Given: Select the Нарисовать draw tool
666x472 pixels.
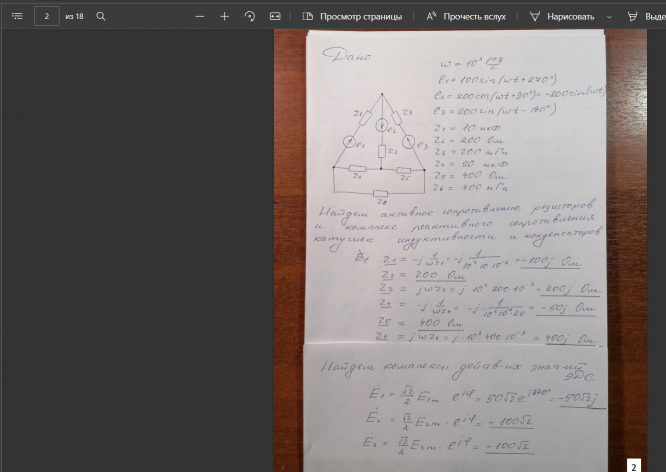Looking at the screenshot, I should coord(562,17).
